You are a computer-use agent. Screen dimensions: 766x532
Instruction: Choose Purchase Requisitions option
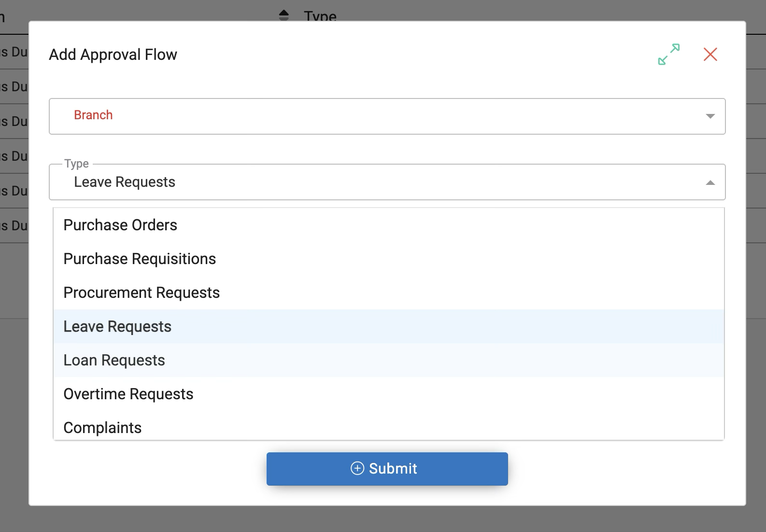(x=140, y=259)
